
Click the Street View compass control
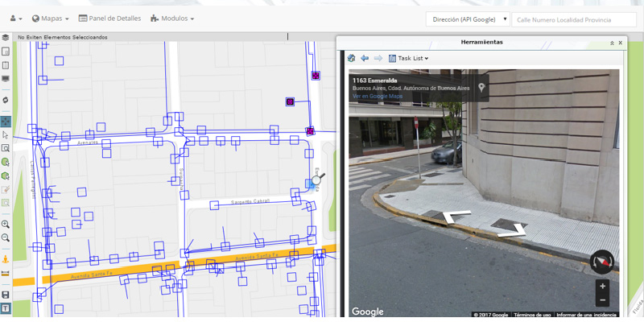601,261
